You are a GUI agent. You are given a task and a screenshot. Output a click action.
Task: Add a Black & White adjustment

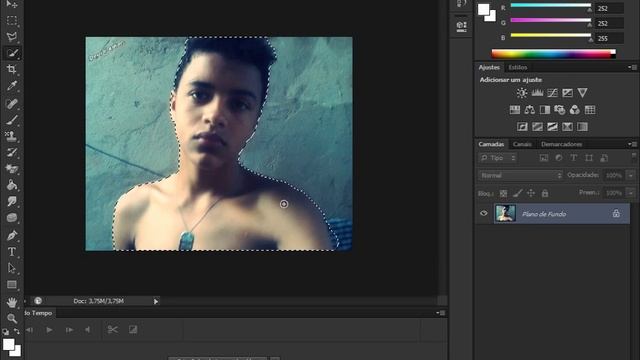(x=545, y=110)
